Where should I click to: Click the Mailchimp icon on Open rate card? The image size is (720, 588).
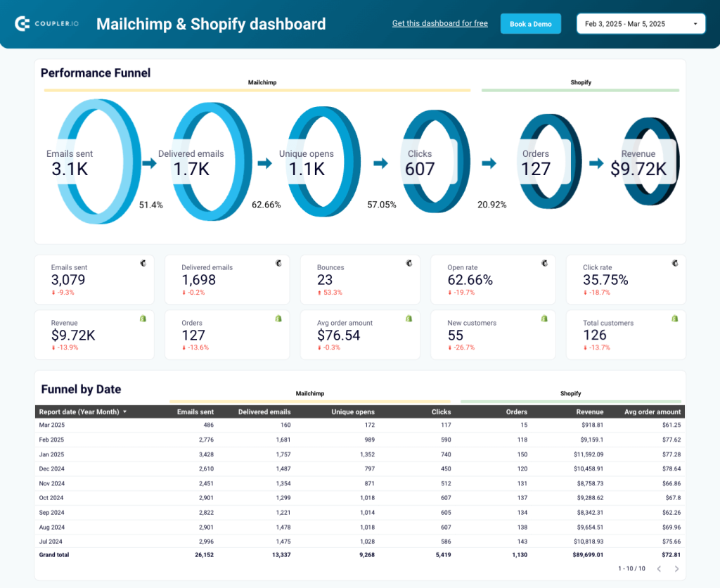[x=544, y=263]
